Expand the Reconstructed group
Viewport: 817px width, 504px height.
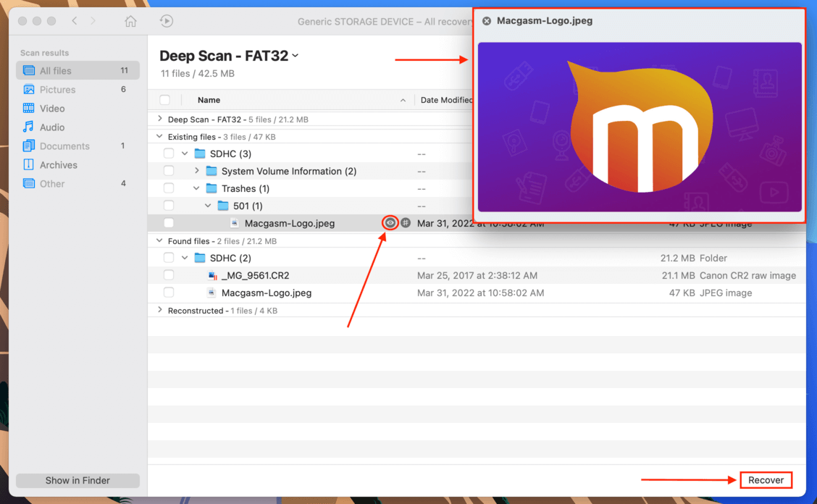pyautogui.click(x=159, y=310)
